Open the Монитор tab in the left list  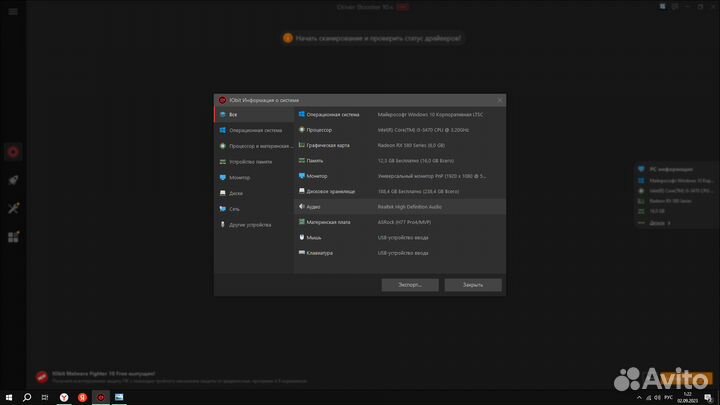point(254,177)
